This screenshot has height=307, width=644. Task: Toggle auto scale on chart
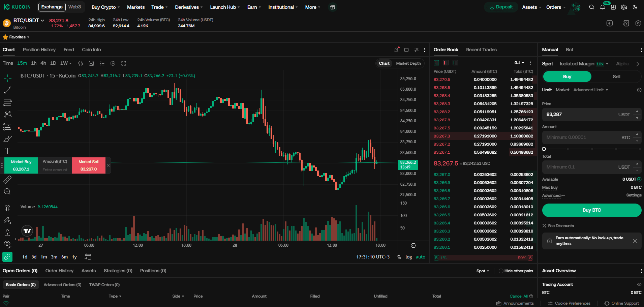(x=420, y=257)
